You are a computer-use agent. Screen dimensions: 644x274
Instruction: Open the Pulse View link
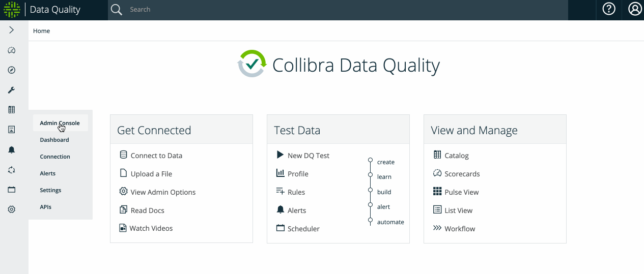[461, 192]
